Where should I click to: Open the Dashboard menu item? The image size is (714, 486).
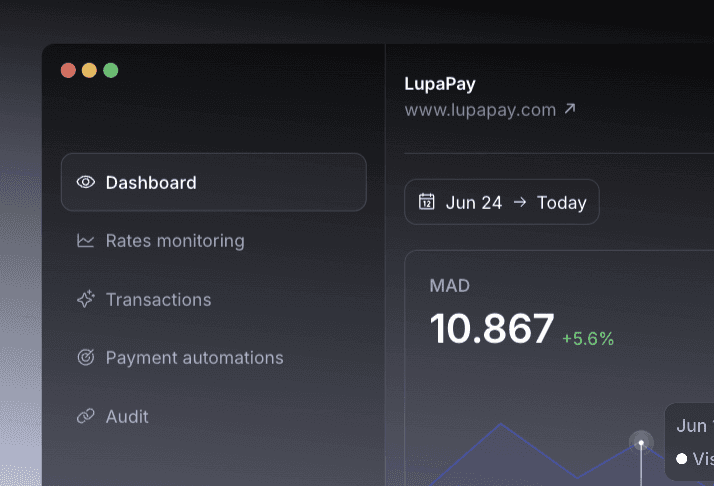pyautogui.click(x=214, y=182)
